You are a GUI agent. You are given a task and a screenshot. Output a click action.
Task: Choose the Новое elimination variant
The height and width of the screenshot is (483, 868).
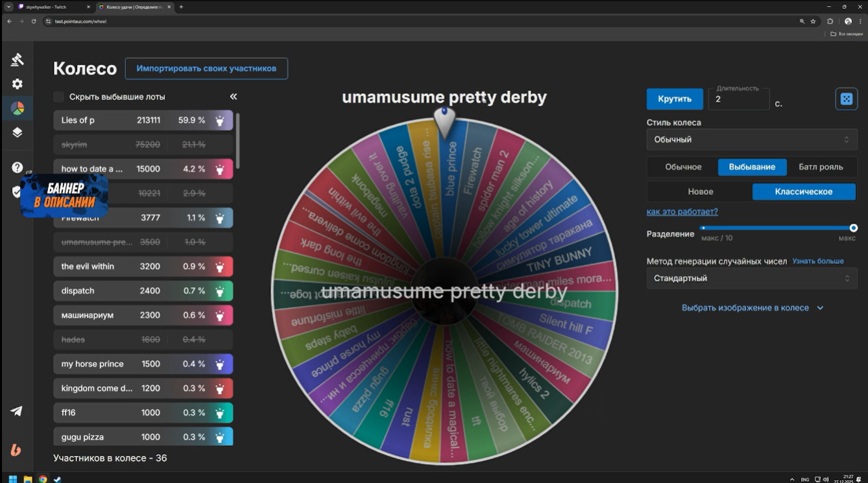click(701, 192)
